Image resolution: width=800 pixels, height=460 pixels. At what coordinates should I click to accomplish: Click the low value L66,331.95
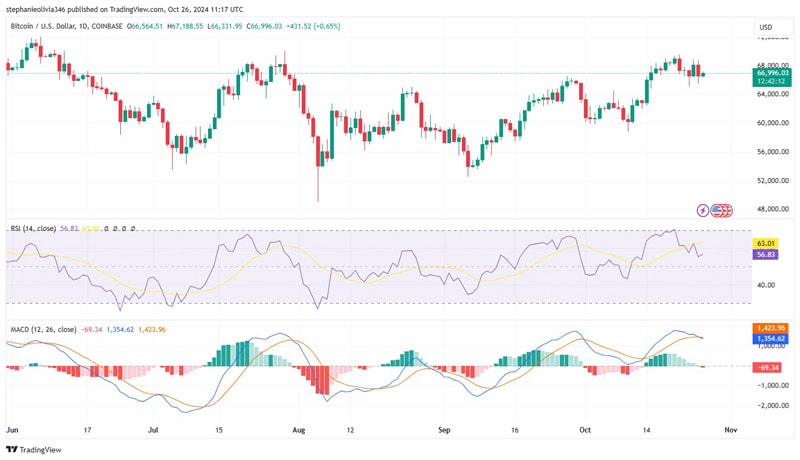click(x=225, y=26)
